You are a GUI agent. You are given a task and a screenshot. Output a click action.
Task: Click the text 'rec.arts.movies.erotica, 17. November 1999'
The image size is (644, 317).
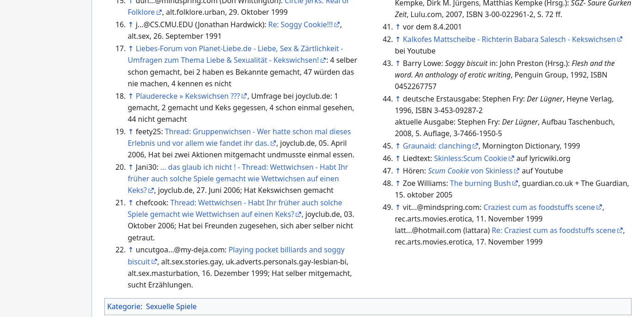point(469,242)
